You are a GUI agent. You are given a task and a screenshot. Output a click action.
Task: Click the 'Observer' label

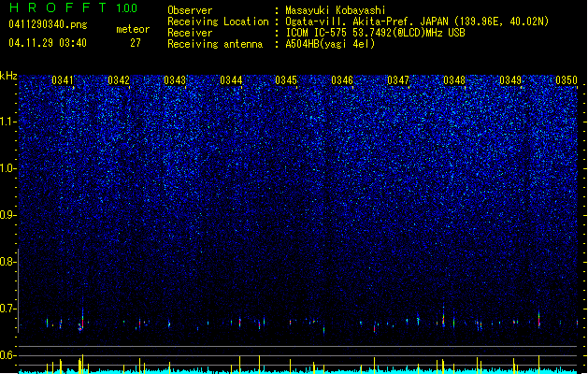[190, 10]
